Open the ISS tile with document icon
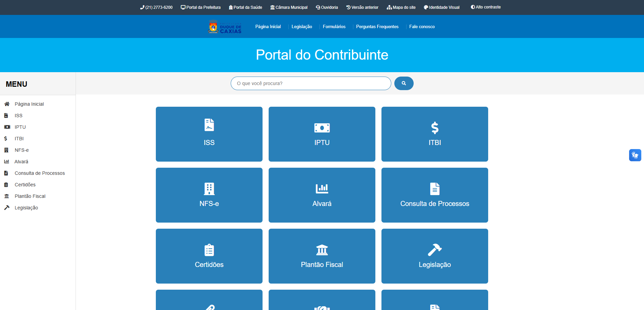Viewport: 644px width, 310px height. (x=209, y=134)
